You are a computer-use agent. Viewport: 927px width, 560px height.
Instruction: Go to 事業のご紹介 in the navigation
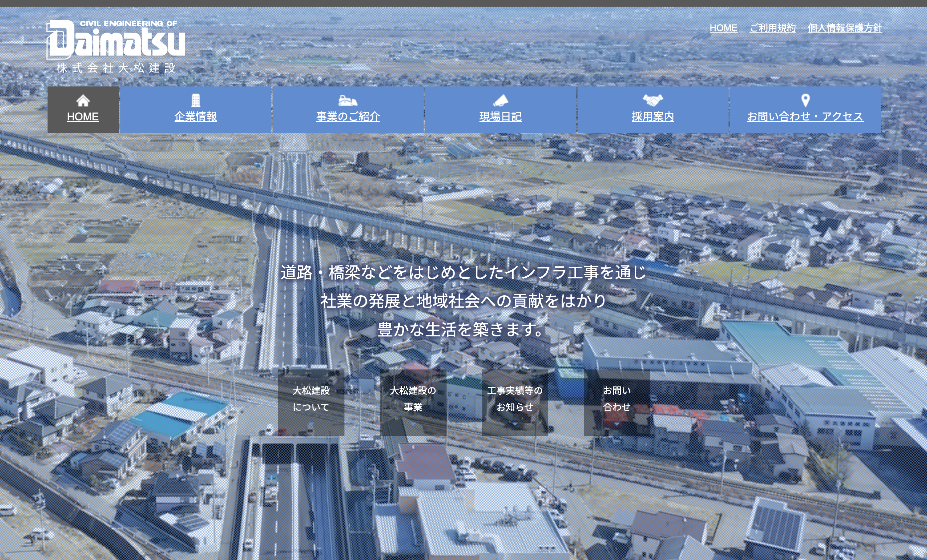[x=348, y=109]
